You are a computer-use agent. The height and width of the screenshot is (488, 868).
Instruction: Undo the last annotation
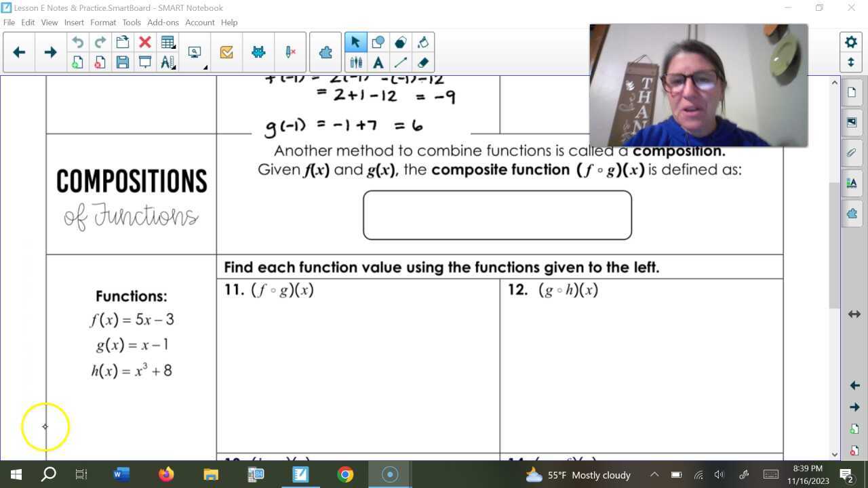[x=77, y=41]
